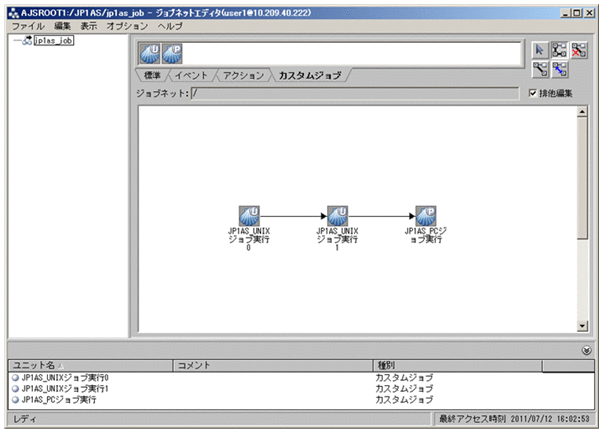The height and width of the screenshot is (433, 603).
Task: Switch to the カスタムジョブ tab
Action: [310, 75]
